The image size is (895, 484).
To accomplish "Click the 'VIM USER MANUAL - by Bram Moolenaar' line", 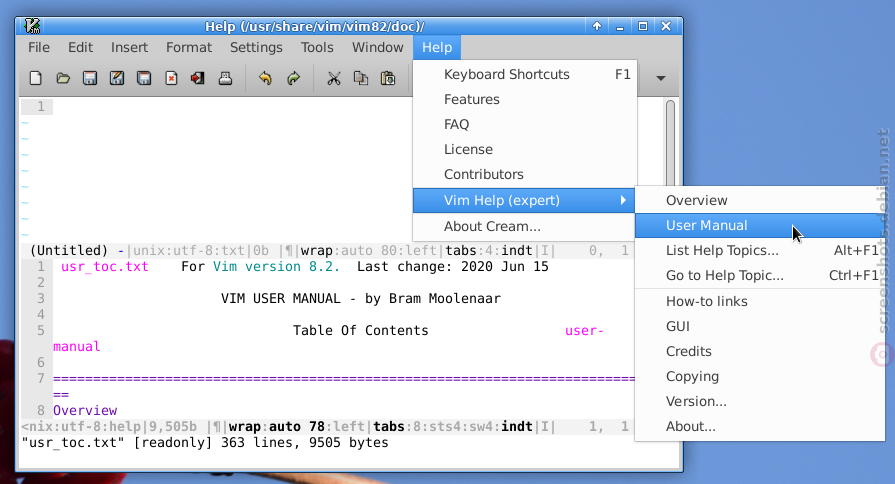I will (x=361, y=299).
